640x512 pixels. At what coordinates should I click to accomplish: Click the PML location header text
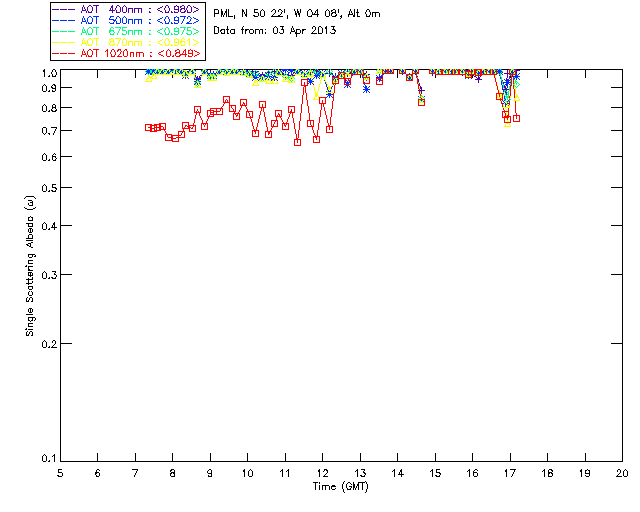pyautogui.click(x=297, y=14)
